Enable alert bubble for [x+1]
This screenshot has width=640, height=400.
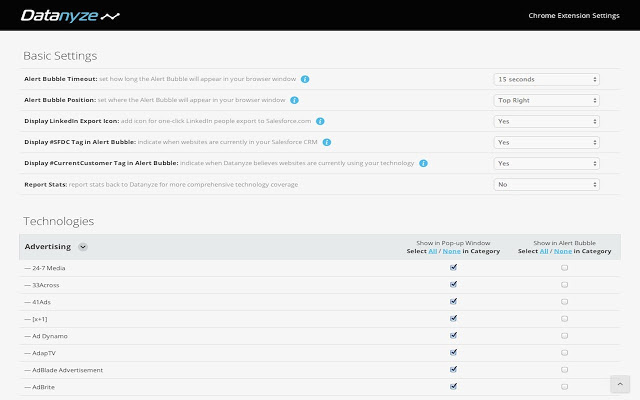pos(564,319)
